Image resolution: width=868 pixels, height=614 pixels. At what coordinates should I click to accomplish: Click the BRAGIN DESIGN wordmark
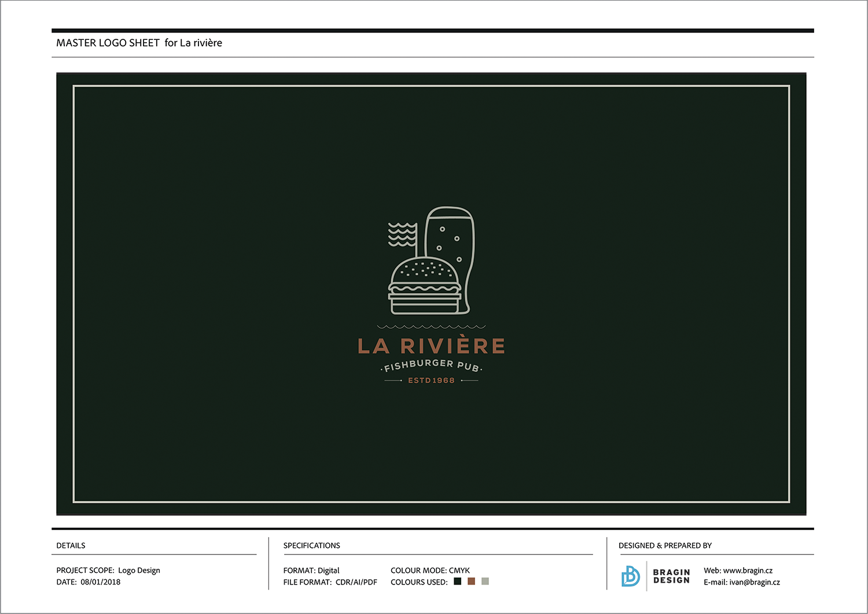click(671, 576)
